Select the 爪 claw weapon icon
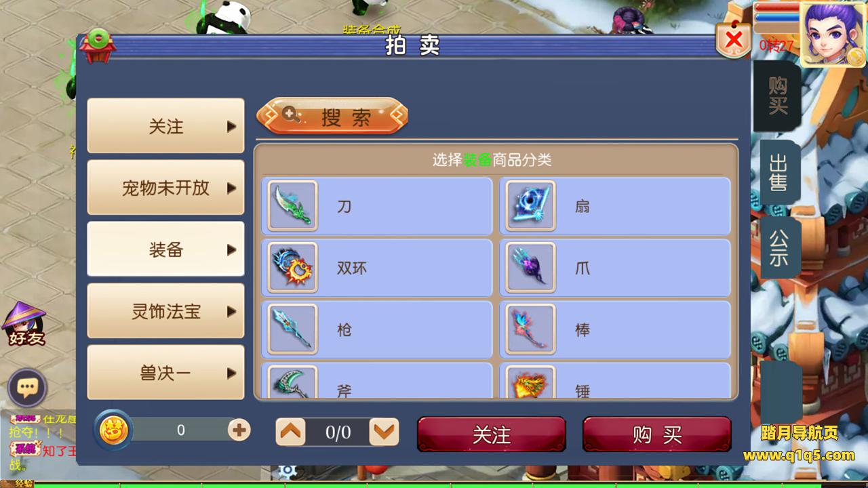Image resolution: width=868 pixels, height=488 pixels. 530,268
